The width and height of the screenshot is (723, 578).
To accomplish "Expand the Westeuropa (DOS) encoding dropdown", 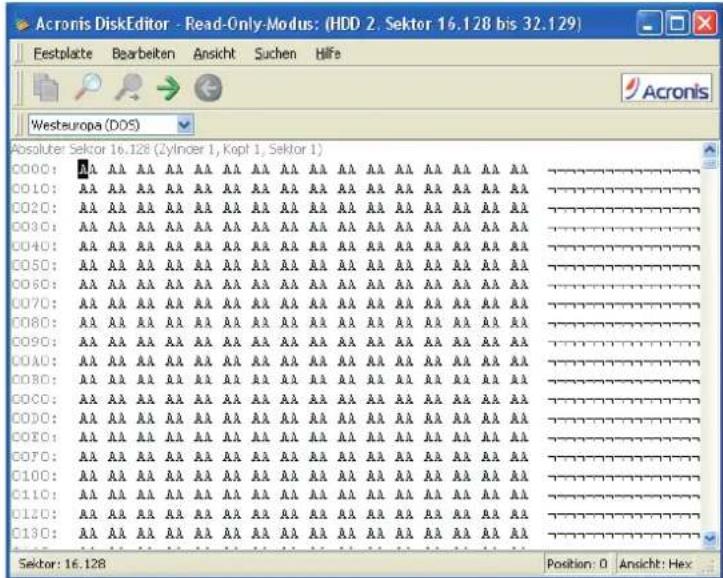I will click(x=185, y=125).
